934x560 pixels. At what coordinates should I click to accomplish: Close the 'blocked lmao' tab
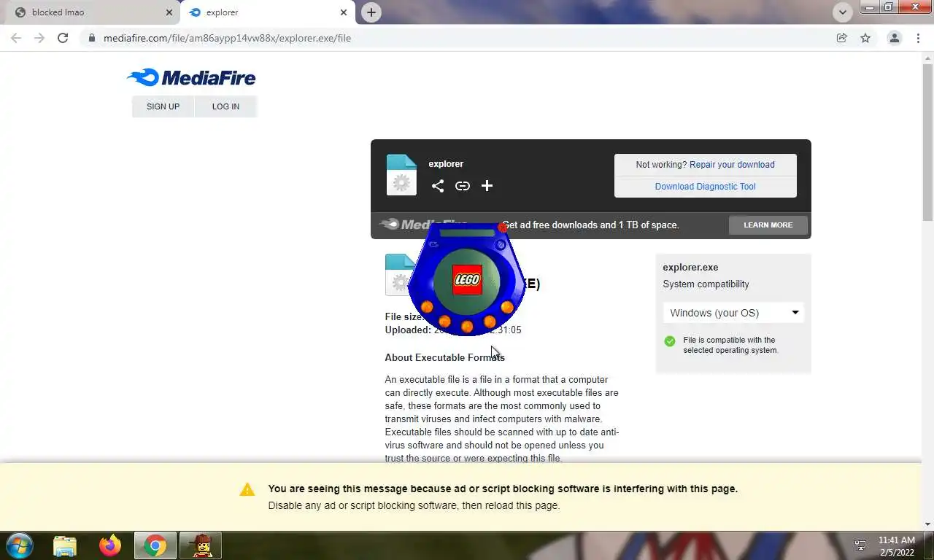pos(169,12)
